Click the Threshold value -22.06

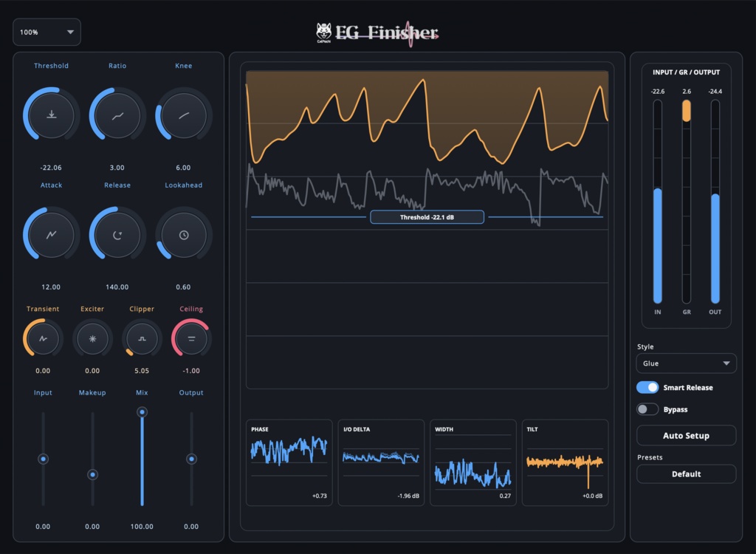pyautogui.click(x=51, y=168)
